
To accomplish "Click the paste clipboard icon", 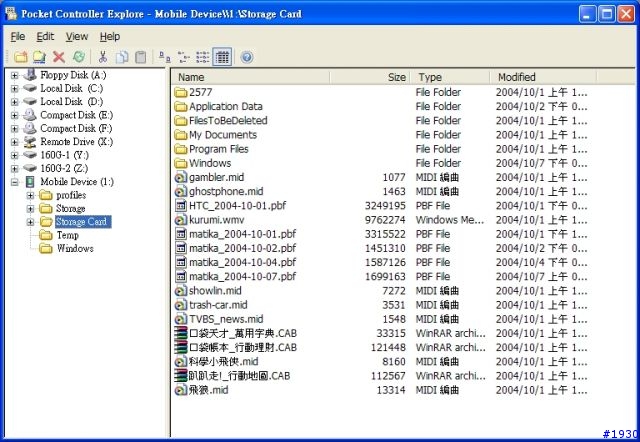I will click(140, 57).
